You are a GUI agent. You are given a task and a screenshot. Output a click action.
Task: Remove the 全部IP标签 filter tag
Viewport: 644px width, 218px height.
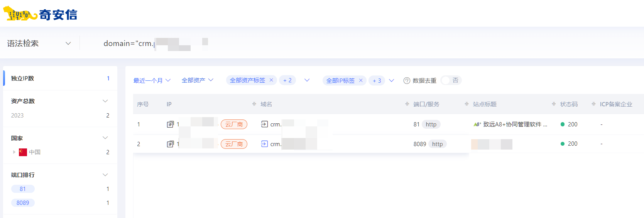pyautogui.click(x=361, y=80)
